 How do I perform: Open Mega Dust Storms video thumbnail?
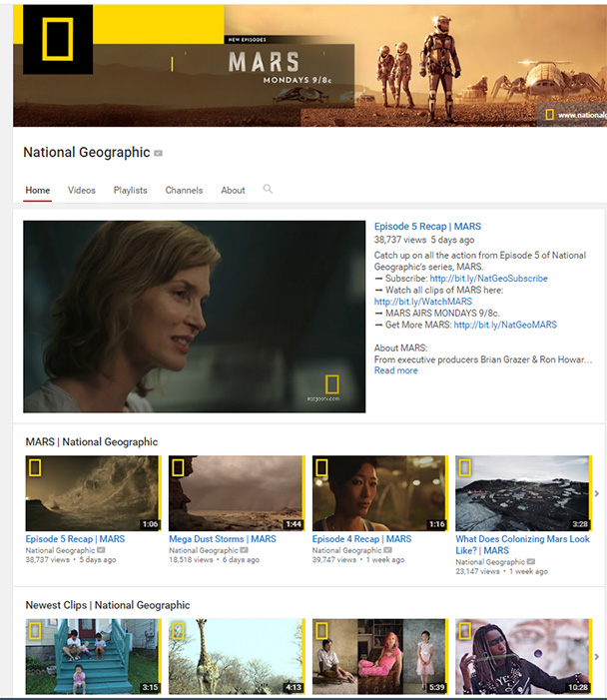pos(236,493)
